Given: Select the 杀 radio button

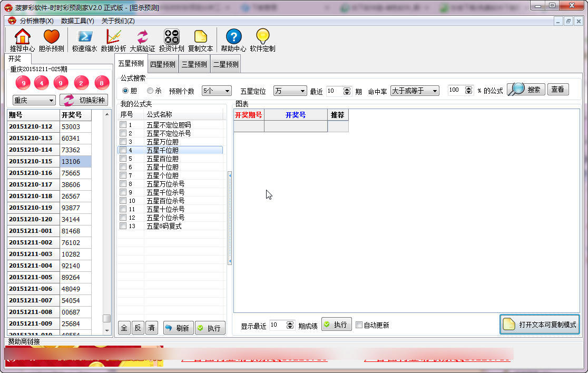Looking at the screenshot, I should [150, 91].
